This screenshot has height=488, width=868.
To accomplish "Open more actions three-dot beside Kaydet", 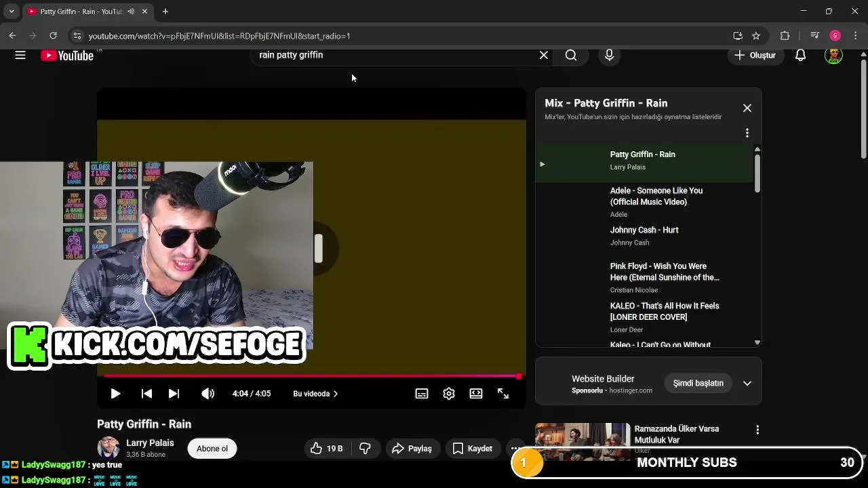I will coord(516,449).
